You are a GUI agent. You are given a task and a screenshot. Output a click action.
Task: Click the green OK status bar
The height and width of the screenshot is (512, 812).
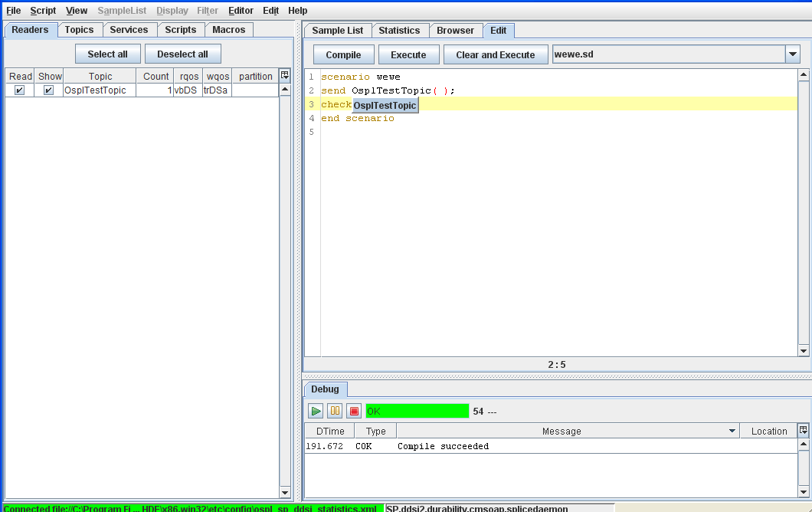[x=417, y=411]
